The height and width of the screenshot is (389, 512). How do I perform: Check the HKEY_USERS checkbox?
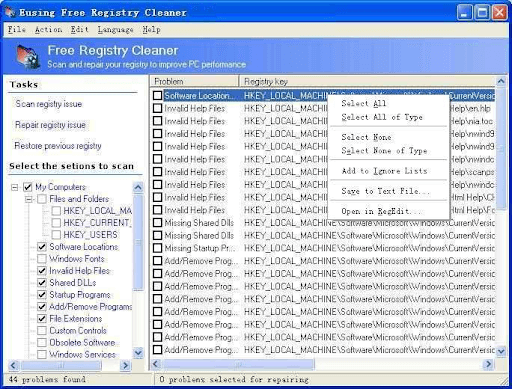(x=56, y=235)
